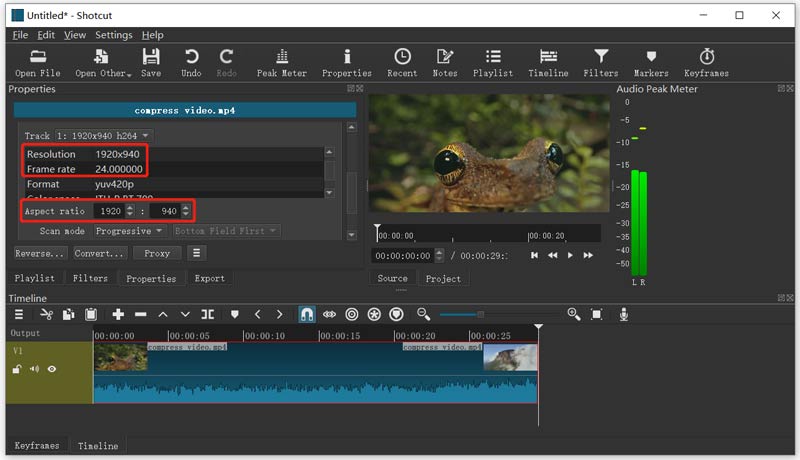Hide track V1 with eye icon
Viewport: 800px width, 460px height.
52,369
